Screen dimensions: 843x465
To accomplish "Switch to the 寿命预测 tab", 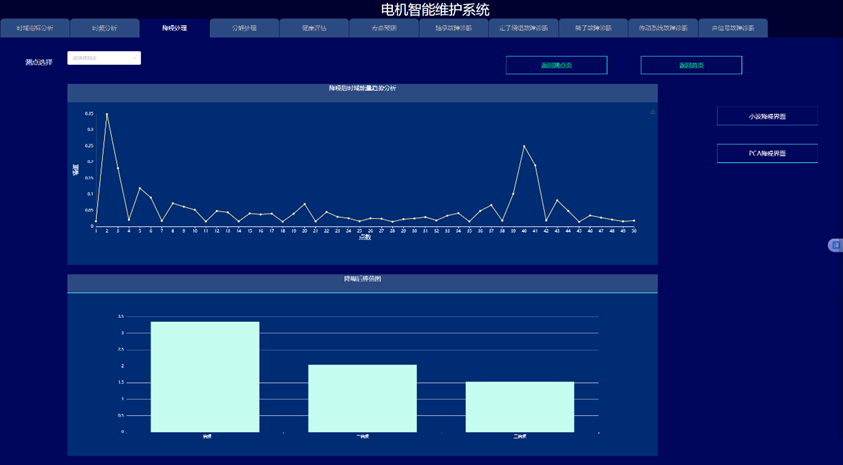I will coord(384,28).
